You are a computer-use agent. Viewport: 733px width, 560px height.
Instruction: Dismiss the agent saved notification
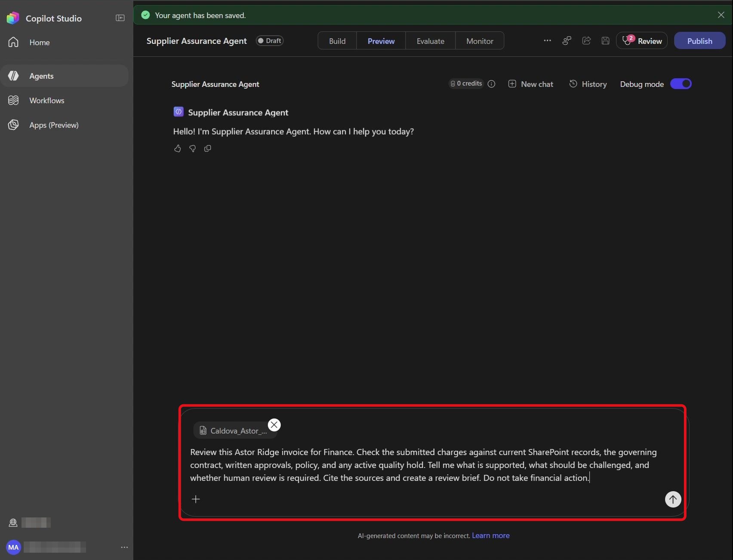click(x=721, y=15)
